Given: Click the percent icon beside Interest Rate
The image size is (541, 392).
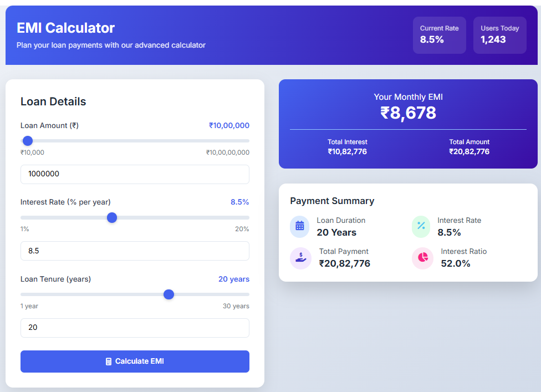Looking at the screenshot, I should (x=421, y=226).
